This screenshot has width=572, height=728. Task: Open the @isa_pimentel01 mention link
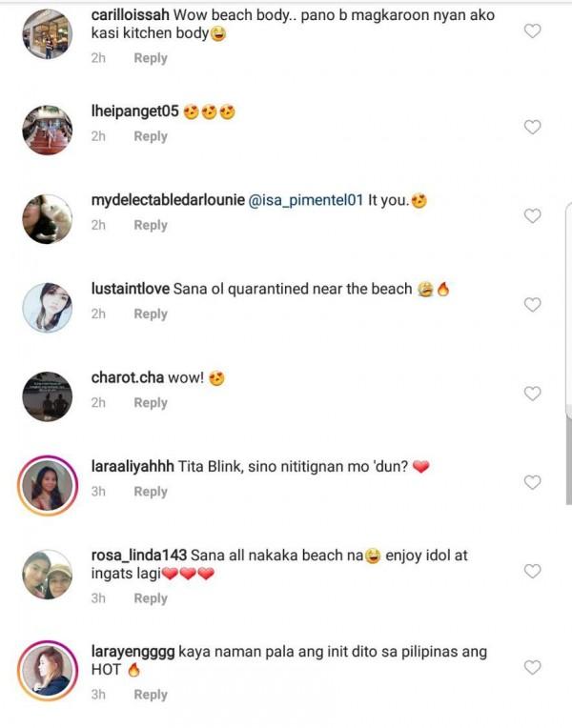point(305,201)
